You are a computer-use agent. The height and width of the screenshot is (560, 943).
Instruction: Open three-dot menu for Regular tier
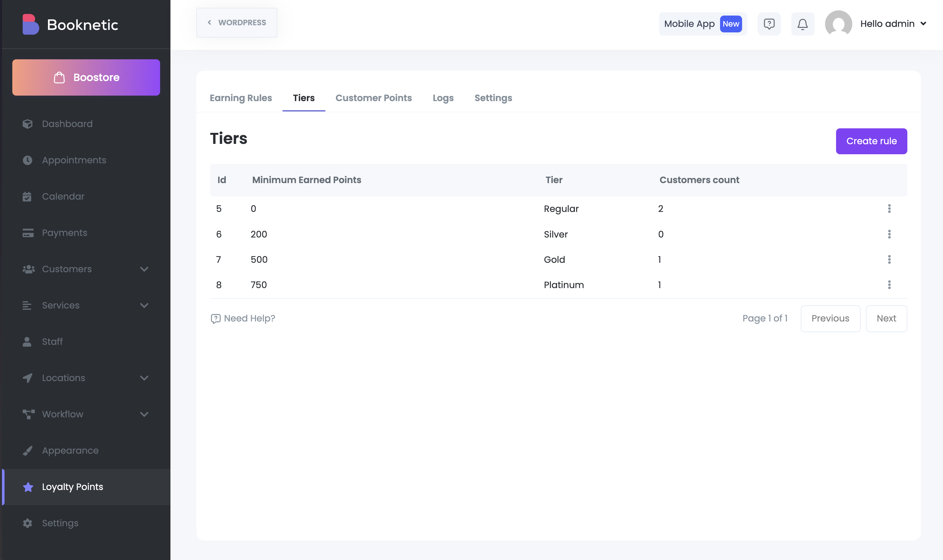pos(889,209)
